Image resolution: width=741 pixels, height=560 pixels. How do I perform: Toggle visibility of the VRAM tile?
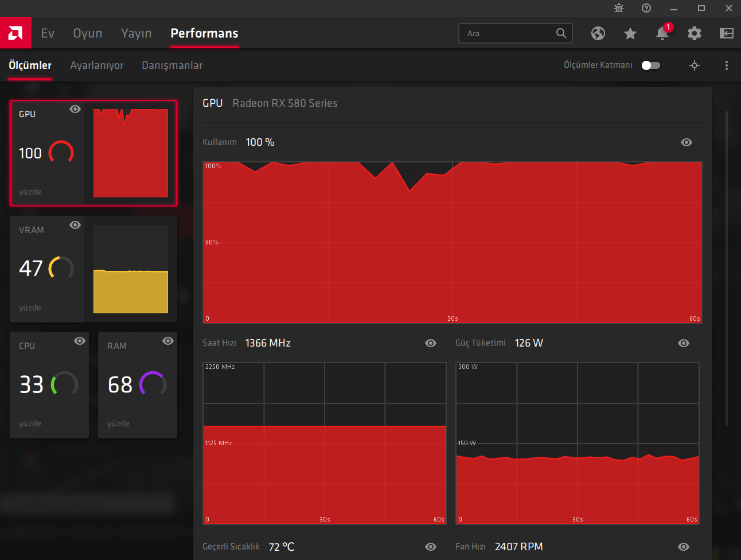[x=75, y=225]
